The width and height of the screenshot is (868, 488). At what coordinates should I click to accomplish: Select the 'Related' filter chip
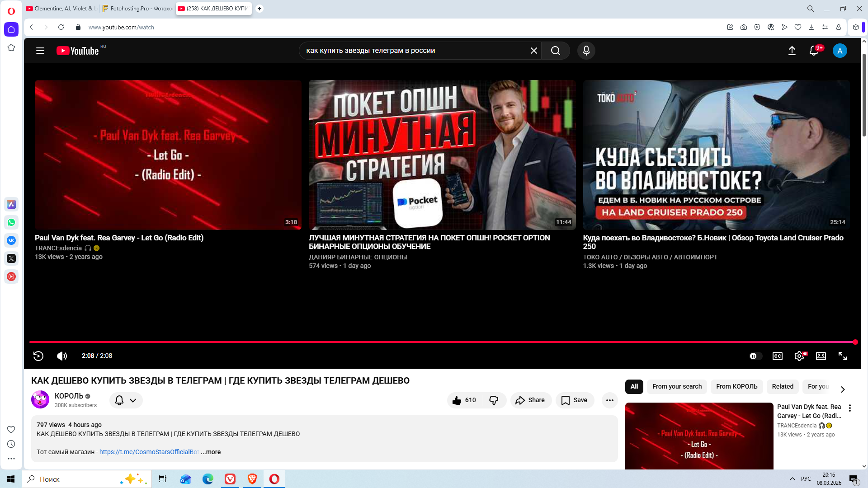tap(783, 387)
